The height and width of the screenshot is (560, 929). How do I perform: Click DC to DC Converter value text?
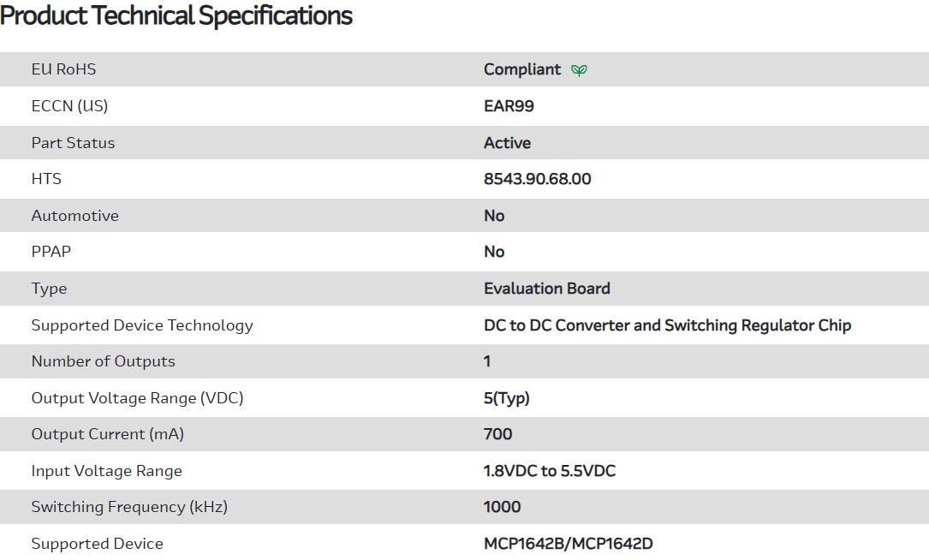[x=667, y=325]
